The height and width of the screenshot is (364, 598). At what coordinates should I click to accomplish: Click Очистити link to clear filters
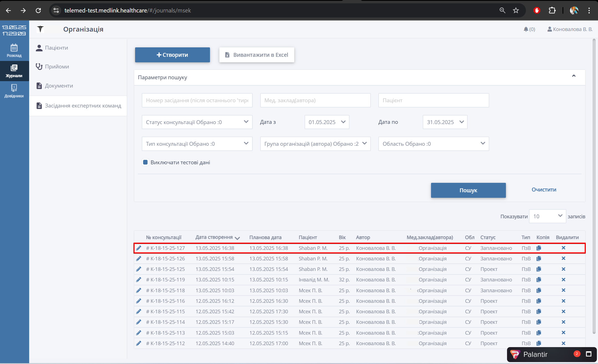544,190
